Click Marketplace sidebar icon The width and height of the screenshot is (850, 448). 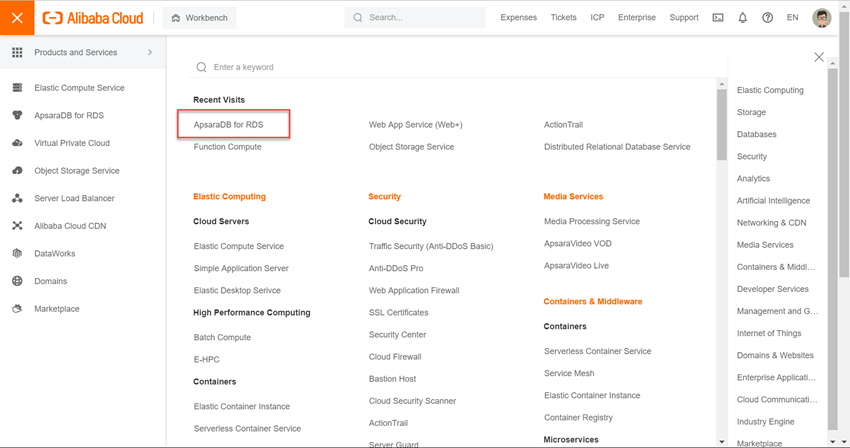click(x=17, y=309)
